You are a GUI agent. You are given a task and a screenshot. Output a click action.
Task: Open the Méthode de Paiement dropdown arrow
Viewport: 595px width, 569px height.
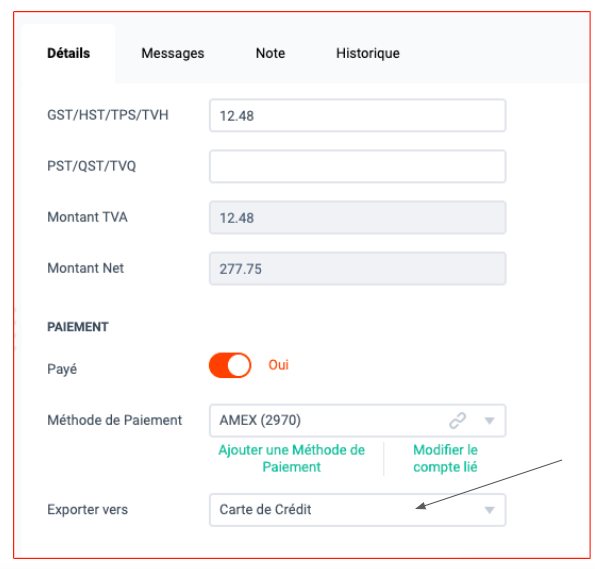[490, 421]
